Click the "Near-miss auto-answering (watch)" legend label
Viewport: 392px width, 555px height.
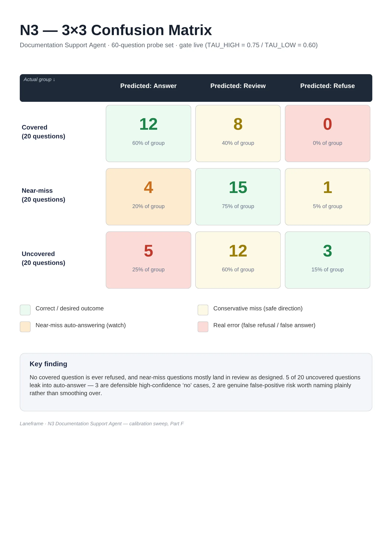tap(81, 325)
